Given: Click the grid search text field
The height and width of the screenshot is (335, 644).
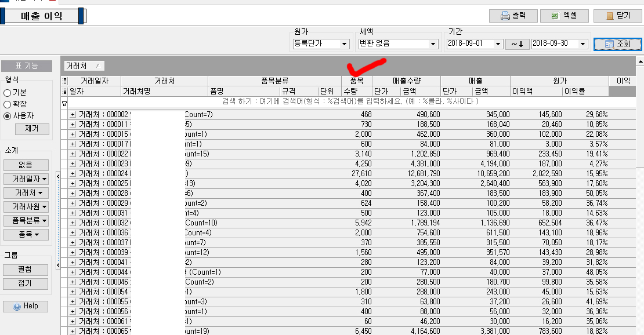Looking at the screenshot, I should click(x=348, y=102).
